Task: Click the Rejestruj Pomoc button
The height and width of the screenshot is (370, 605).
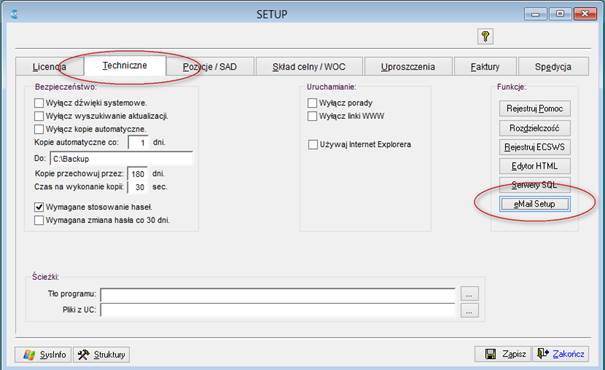Action: coord(535,108)
